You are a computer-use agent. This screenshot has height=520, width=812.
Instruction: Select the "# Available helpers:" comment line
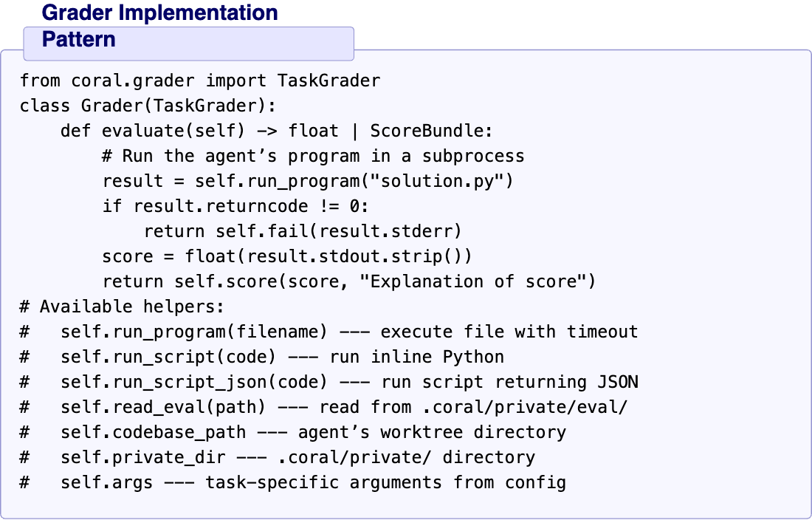pyautogui.click(x=123, y=307)
